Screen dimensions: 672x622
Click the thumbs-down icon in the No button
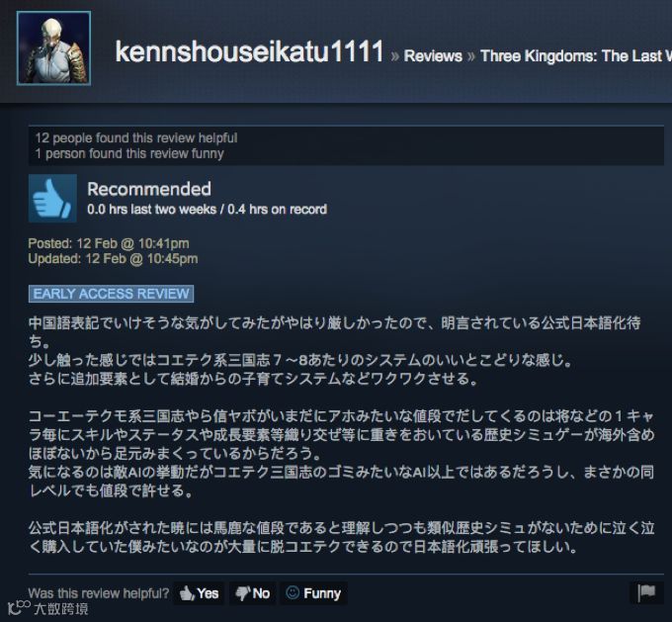242,593
